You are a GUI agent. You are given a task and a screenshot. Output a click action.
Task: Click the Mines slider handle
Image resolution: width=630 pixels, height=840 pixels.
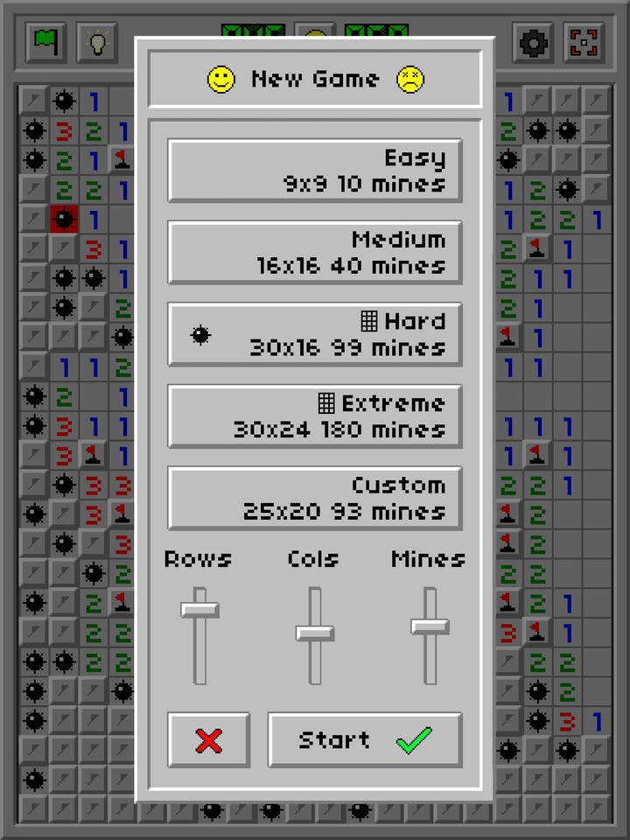point(430,626)
